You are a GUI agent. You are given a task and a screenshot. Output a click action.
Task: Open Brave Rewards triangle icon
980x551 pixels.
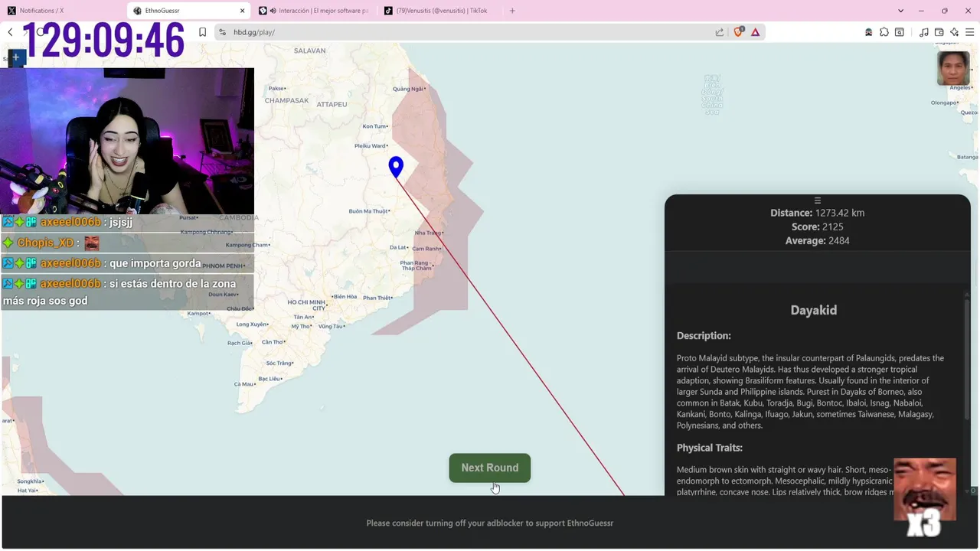pos(756,32)
